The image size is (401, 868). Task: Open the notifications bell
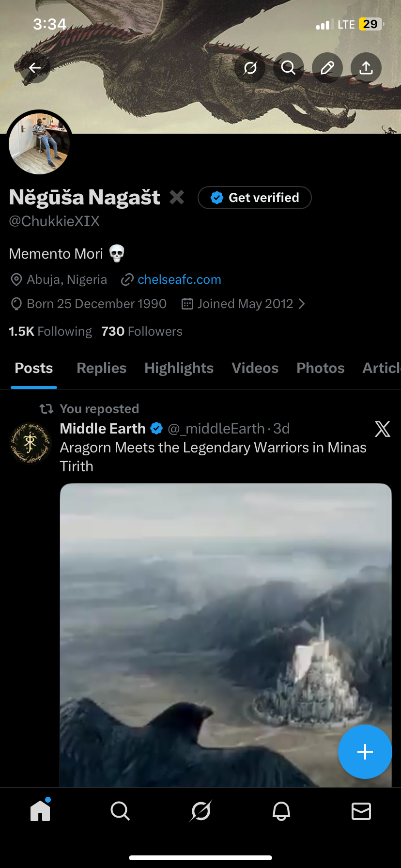click(x=281, y=810)
